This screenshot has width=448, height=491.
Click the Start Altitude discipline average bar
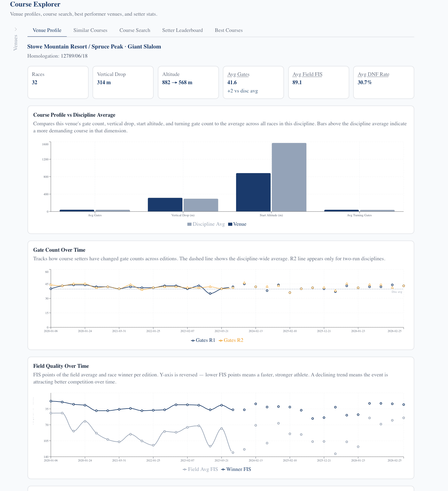point(289,177)
